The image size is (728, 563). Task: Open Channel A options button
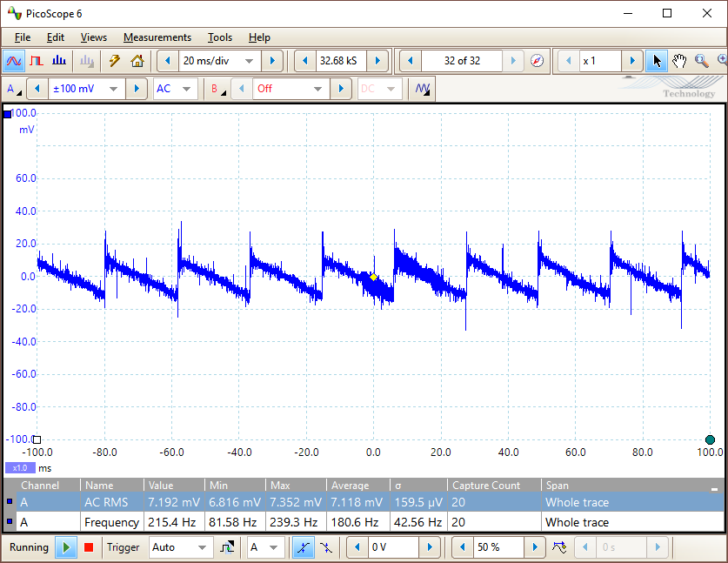click(x=14, y=89)
